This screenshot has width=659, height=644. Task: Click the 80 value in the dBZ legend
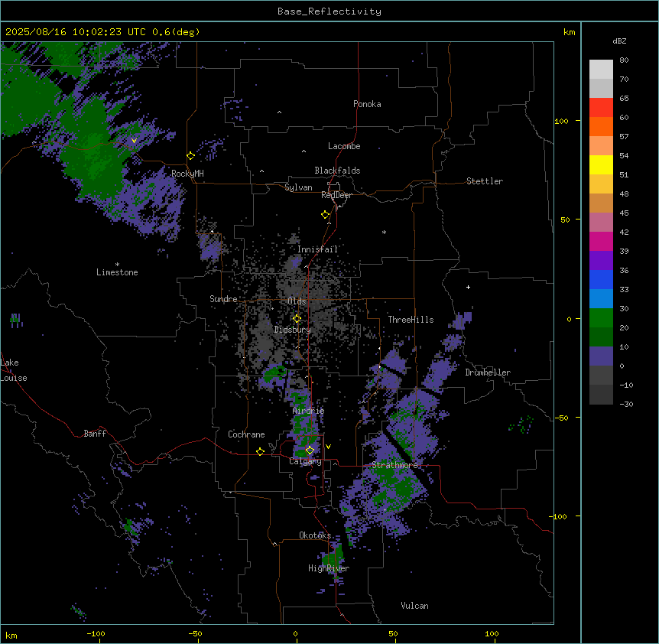pos(624,60)
